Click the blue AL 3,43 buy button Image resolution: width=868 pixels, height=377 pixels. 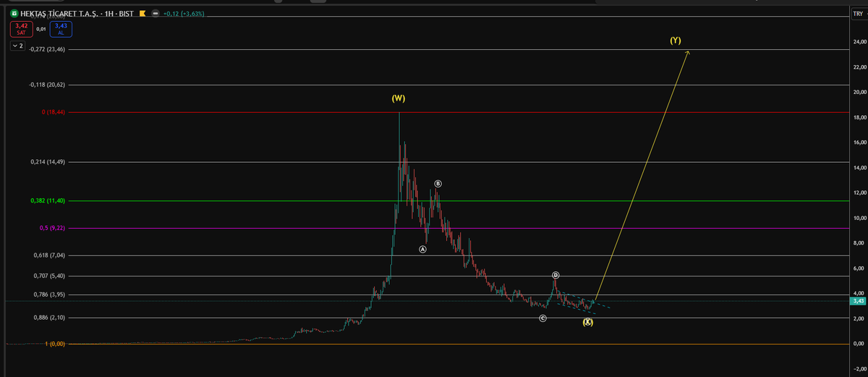tap(61, 29)
